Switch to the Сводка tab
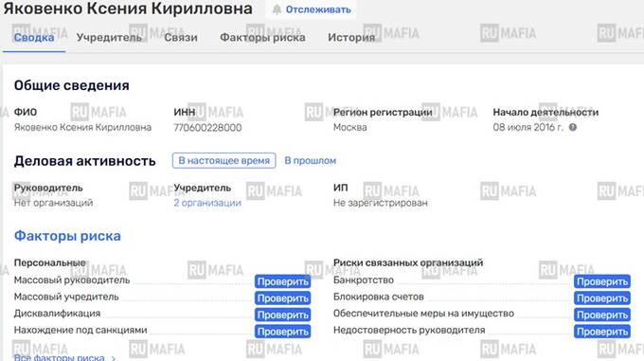 click(x=34, y=37)
